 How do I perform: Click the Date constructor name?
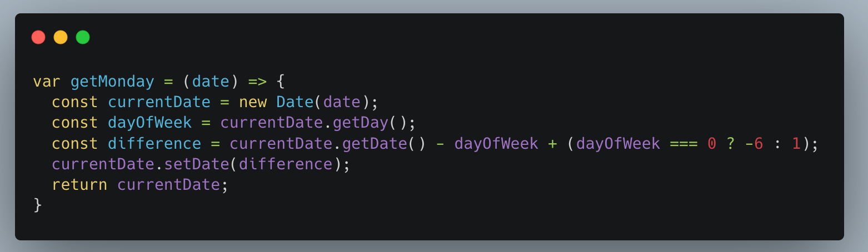[x=295, y=102]
